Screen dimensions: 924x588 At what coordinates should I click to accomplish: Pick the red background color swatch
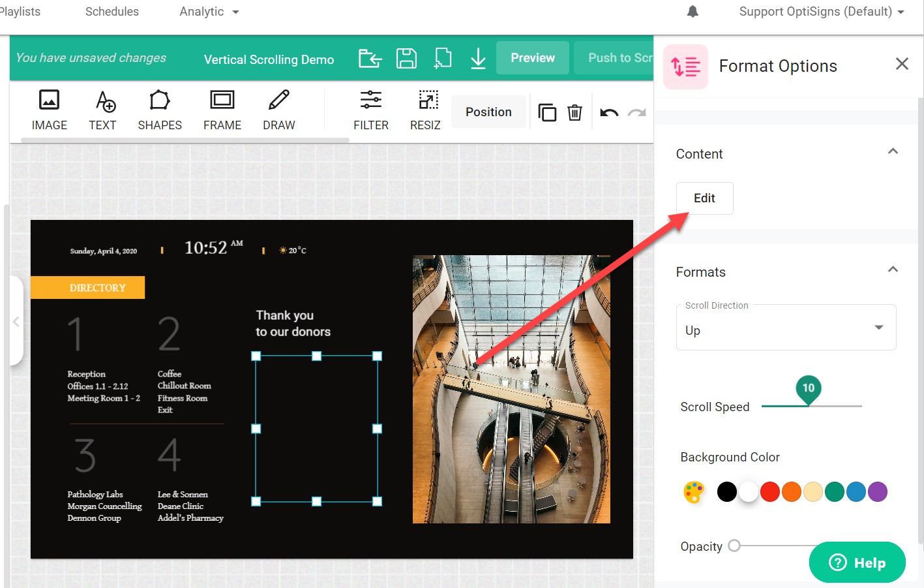pyautogui.click(x=770, y=491)
